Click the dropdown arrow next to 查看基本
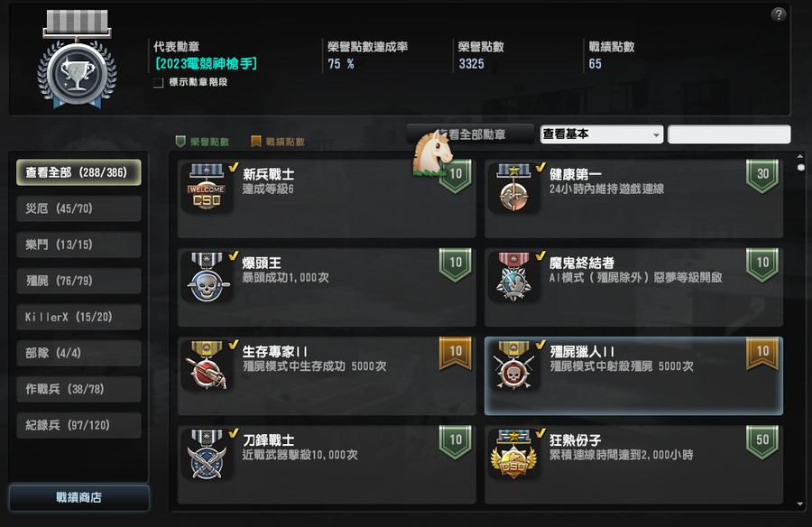 (x=656, y=134)
